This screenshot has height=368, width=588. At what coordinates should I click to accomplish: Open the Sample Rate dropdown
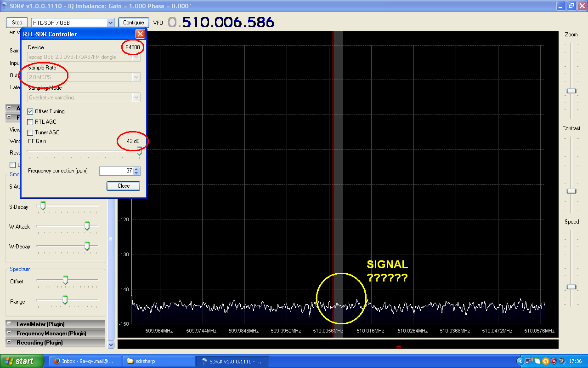[84, 77]
